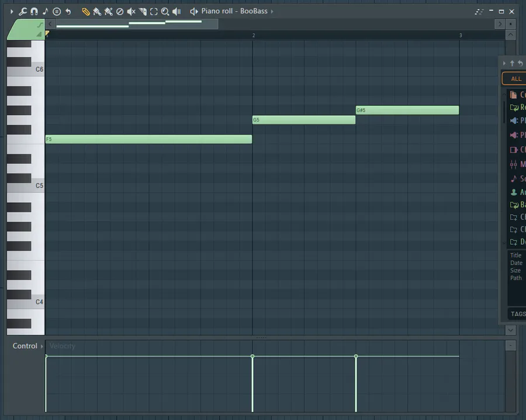Toggle the slide curve icon in green corner

tap(40, 25)
